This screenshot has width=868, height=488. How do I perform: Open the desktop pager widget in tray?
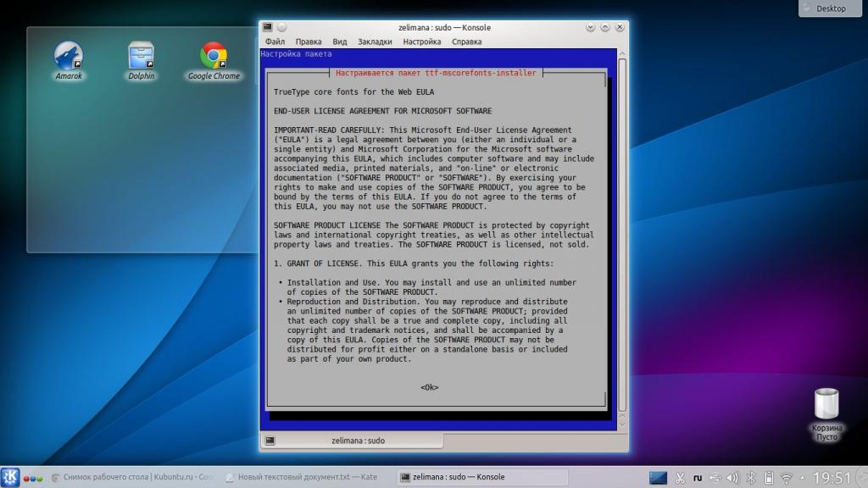click(x=658, y=477)
